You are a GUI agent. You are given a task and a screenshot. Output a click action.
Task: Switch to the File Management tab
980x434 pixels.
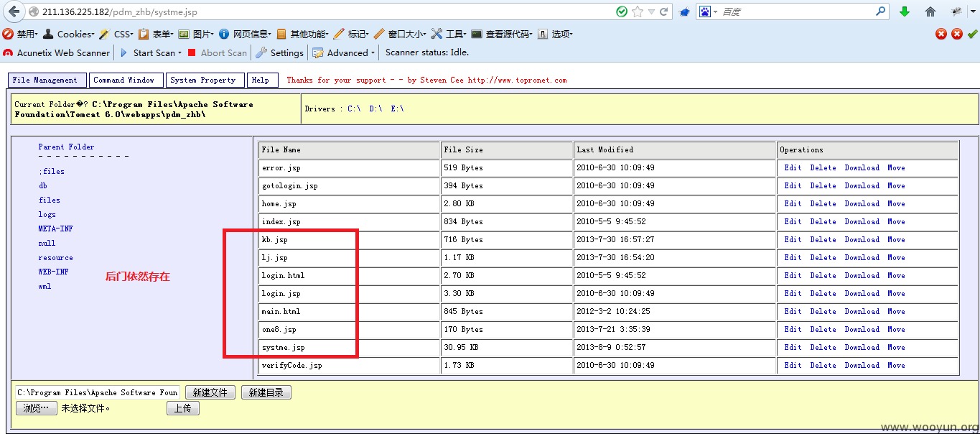point(47,80)
